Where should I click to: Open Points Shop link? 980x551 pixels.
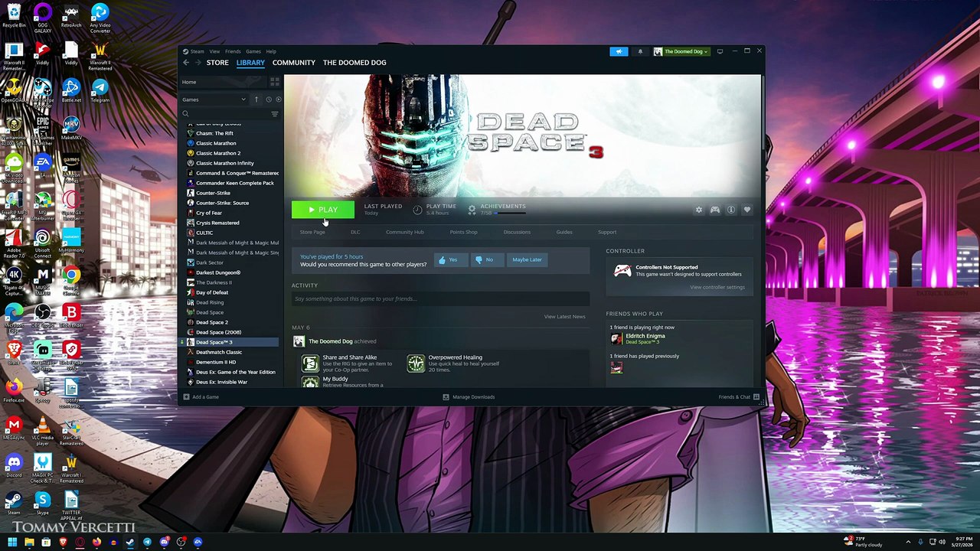pyautogui.click(x=463, y=232)
